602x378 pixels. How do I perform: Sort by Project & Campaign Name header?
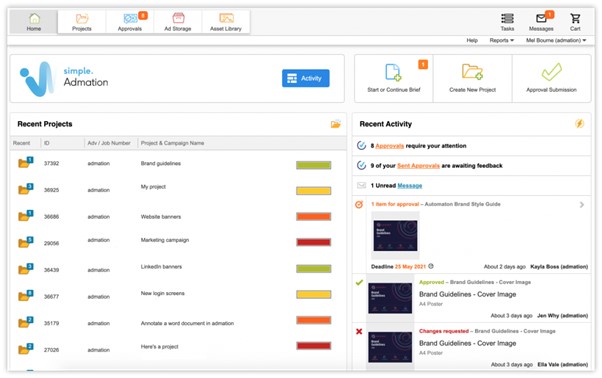[172, 143]
